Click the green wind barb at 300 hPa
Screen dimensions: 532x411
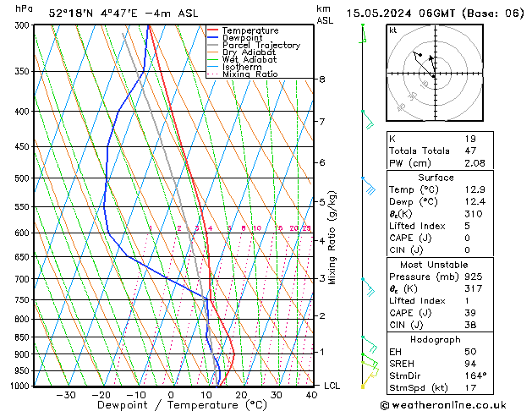pos(363,34)
